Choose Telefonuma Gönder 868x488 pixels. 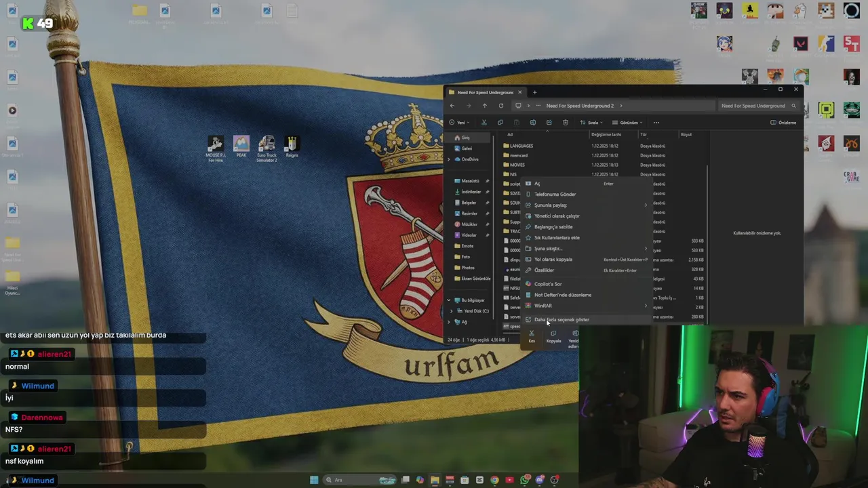tap(587, 195)
